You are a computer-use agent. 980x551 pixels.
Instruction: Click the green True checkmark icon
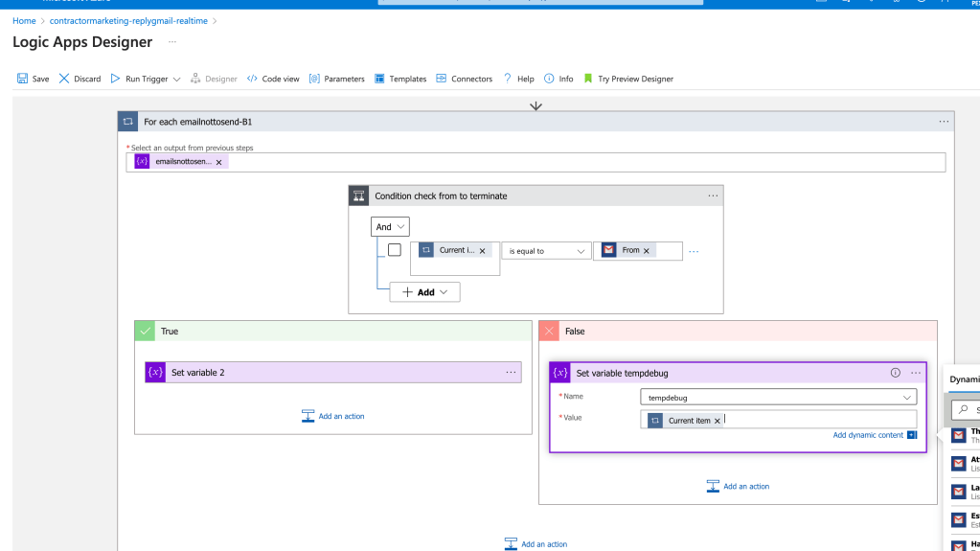[x=145, y=331]
